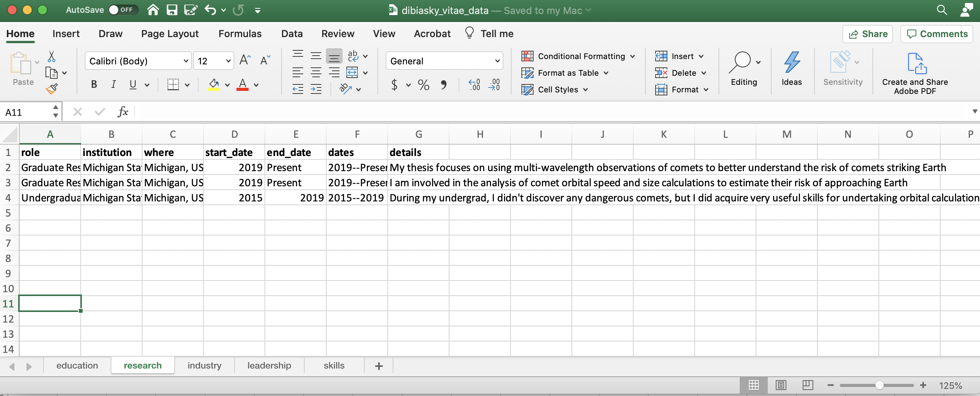Open the Formulas ribbon tab
Viewport: 980px width, 396px height.
[240, 34]
